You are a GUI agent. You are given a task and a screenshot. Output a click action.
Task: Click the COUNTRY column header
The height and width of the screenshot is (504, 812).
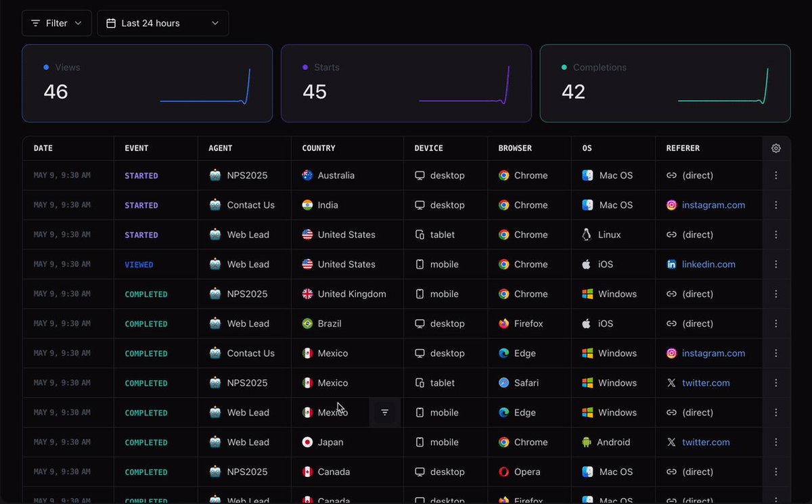[x=319, y=148]
